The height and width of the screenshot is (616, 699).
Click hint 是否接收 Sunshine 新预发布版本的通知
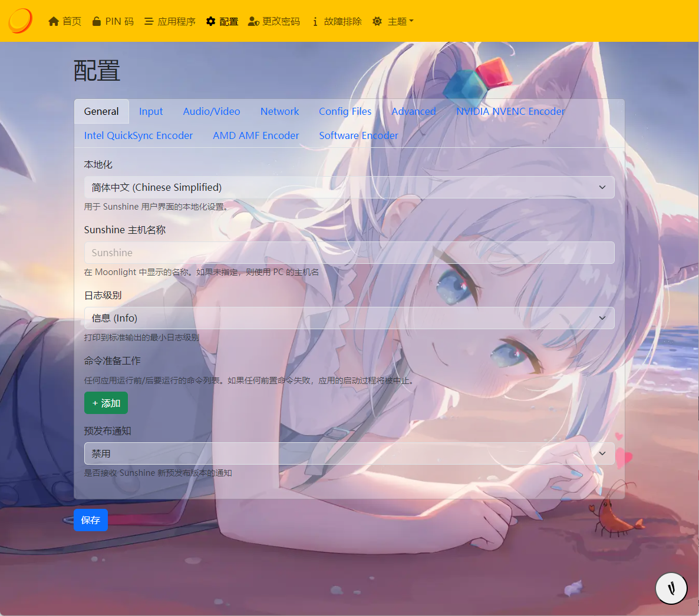[x=158, y=473]
